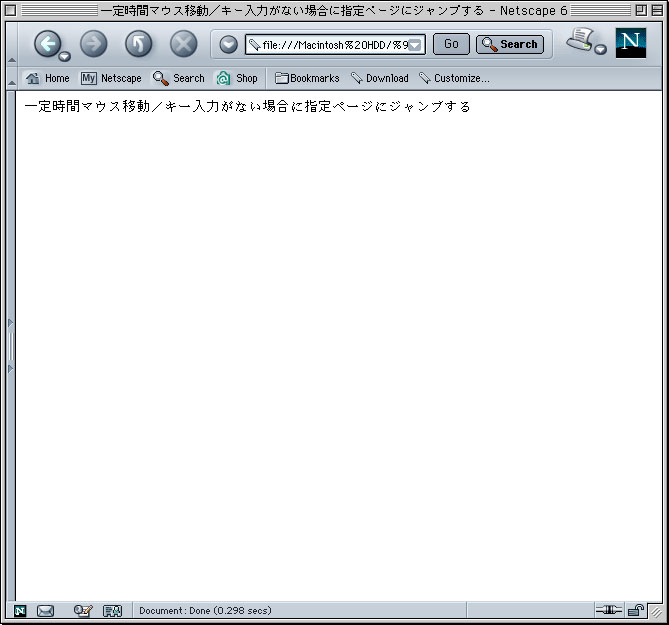The height and width of the screenshot is (625, 669).
Task: Click the Customize... bookmark
Action: (454, 78)
